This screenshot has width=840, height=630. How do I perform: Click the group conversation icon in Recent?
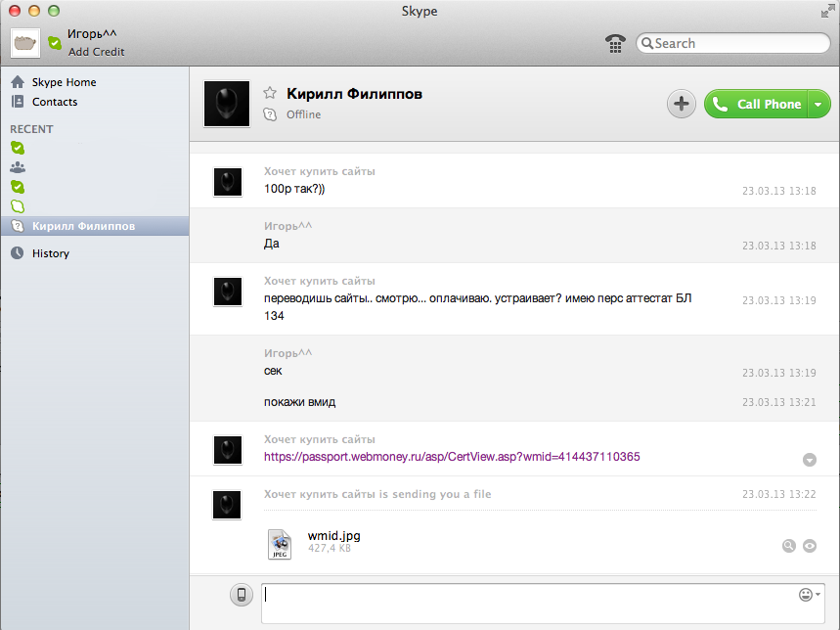click(18, 167)
